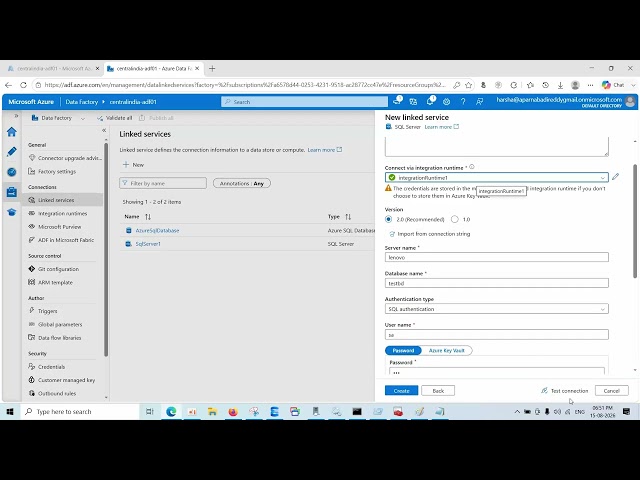Open the Monitor gauge icon

12,172
